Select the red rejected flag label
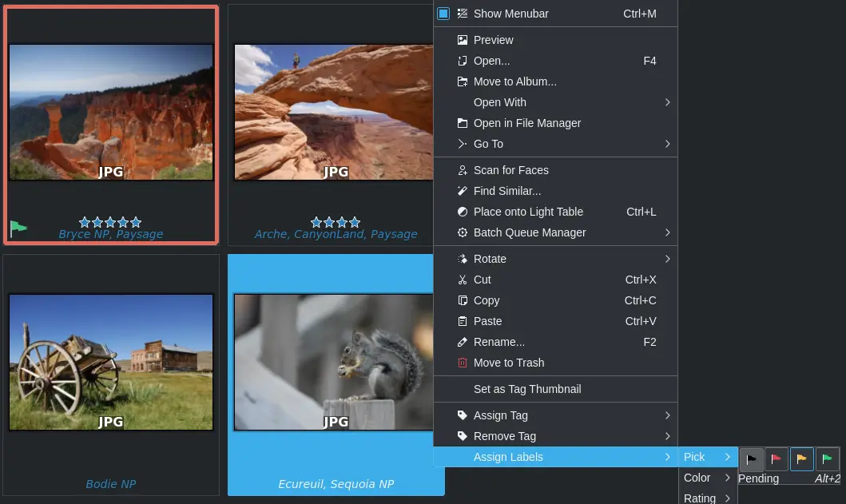The height and width of the screenshot is (504, 846). [x=776, y=458]
